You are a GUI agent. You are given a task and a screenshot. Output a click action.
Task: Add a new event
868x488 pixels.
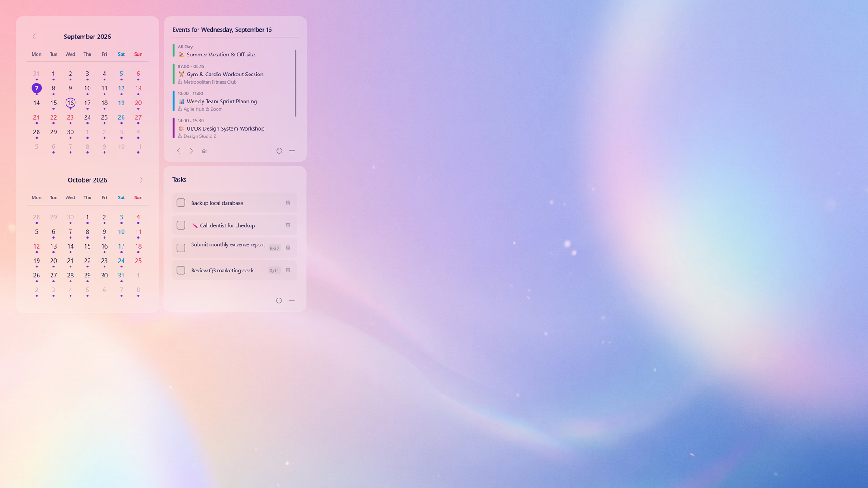coord(292,151)
